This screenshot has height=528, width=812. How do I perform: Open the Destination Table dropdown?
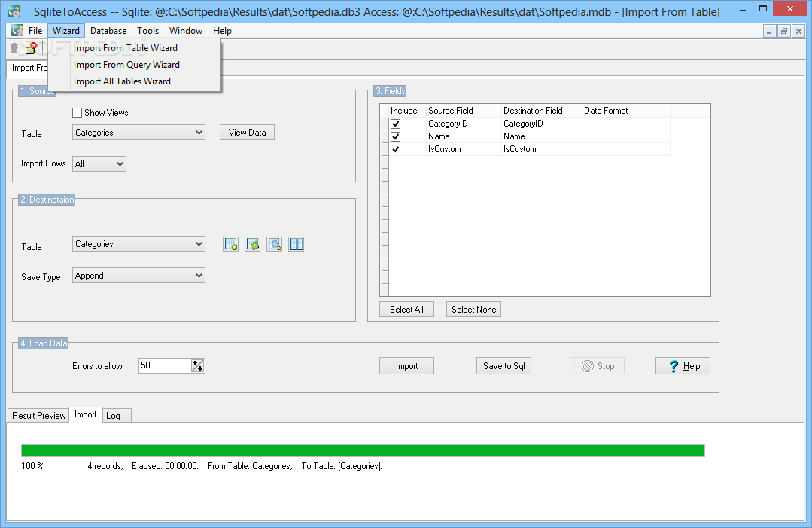(138, 244)
